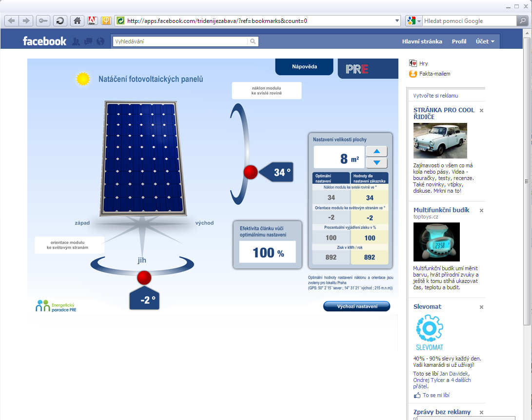Increase panel area with up arrow
532x420 pixels.
click(376, 151)
